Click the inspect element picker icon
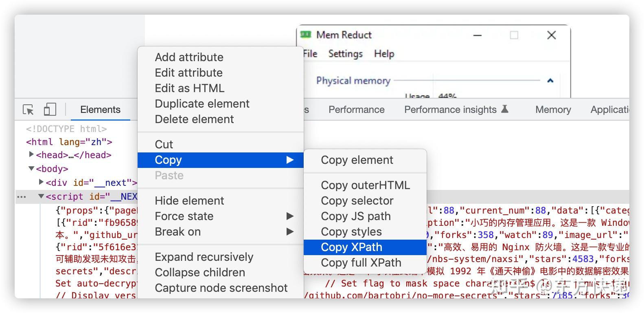Viewport: 644px width, 313px height. coord(28,110)
